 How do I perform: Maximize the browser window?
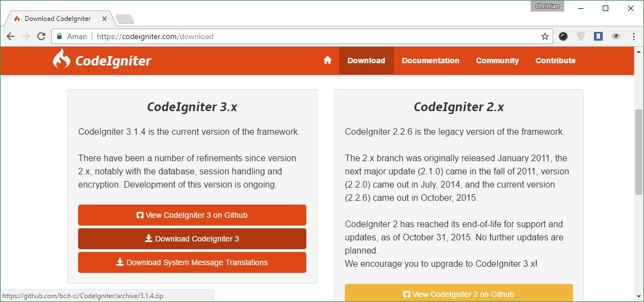point(606,8)
